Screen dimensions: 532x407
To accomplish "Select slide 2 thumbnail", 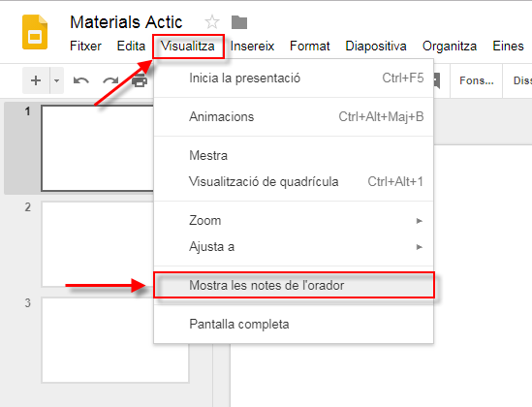I will [98, 244].
